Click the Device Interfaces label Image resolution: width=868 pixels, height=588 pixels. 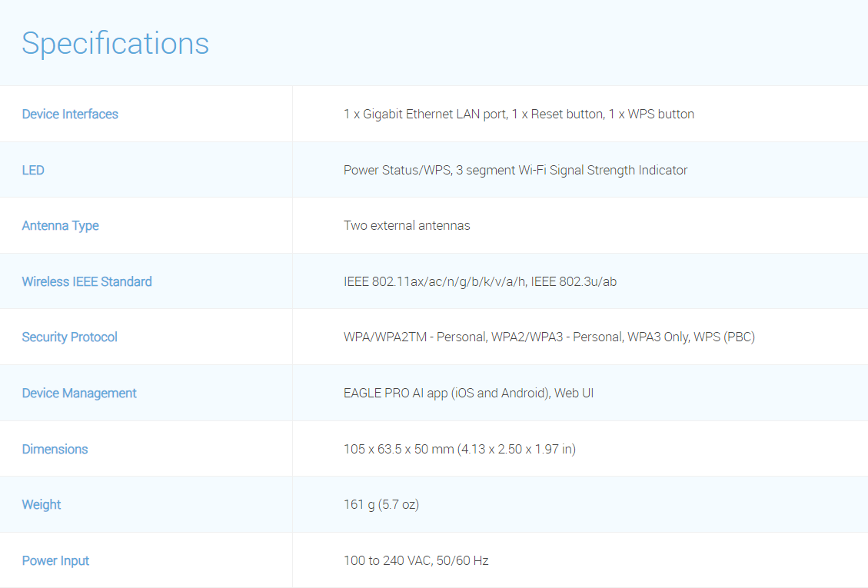tap(70, 114)
